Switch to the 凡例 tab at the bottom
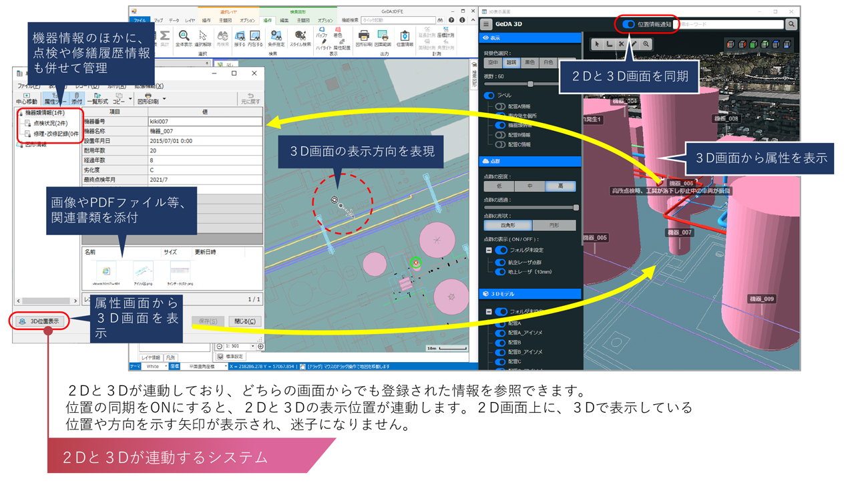This screenshot has width=868, height=489. tap(171, 358)
